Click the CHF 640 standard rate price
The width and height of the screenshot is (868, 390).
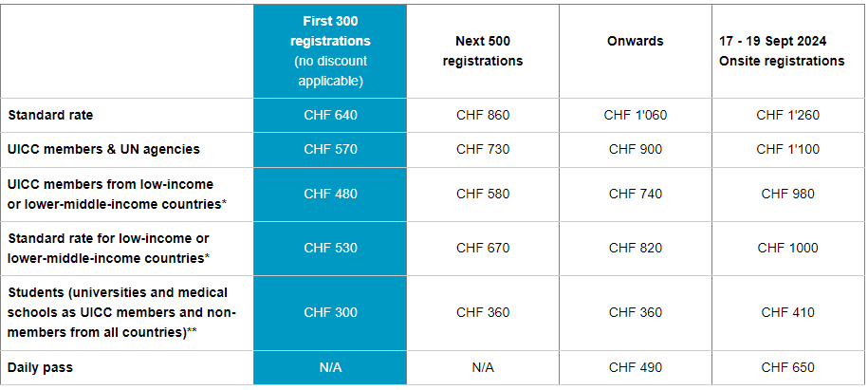click(330, 116)
